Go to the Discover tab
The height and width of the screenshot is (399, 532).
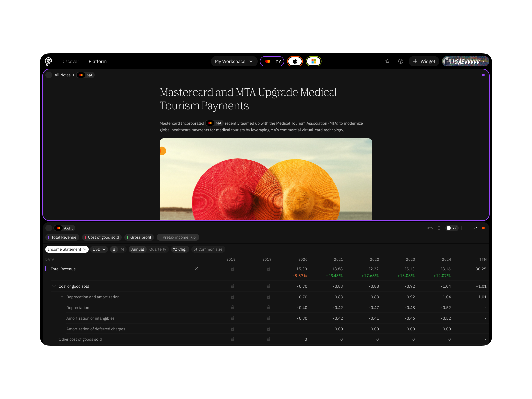coord(70,61)
